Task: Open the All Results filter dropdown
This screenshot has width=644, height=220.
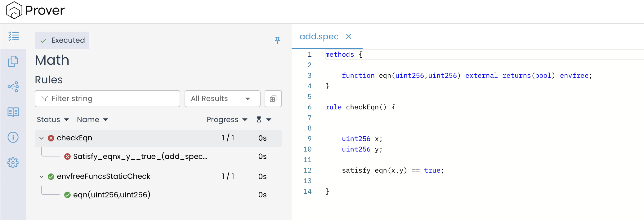Action: pyautogui.click(x=222, y=99)
